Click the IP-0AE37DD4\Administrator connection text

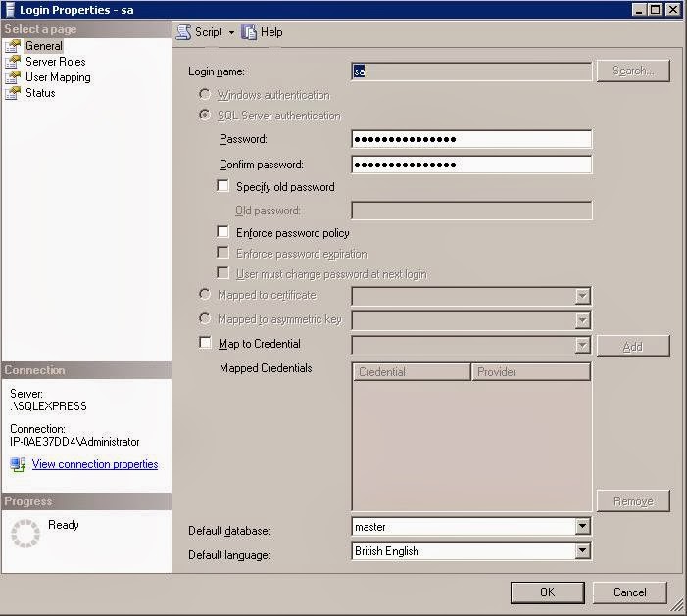click(74, 442)
